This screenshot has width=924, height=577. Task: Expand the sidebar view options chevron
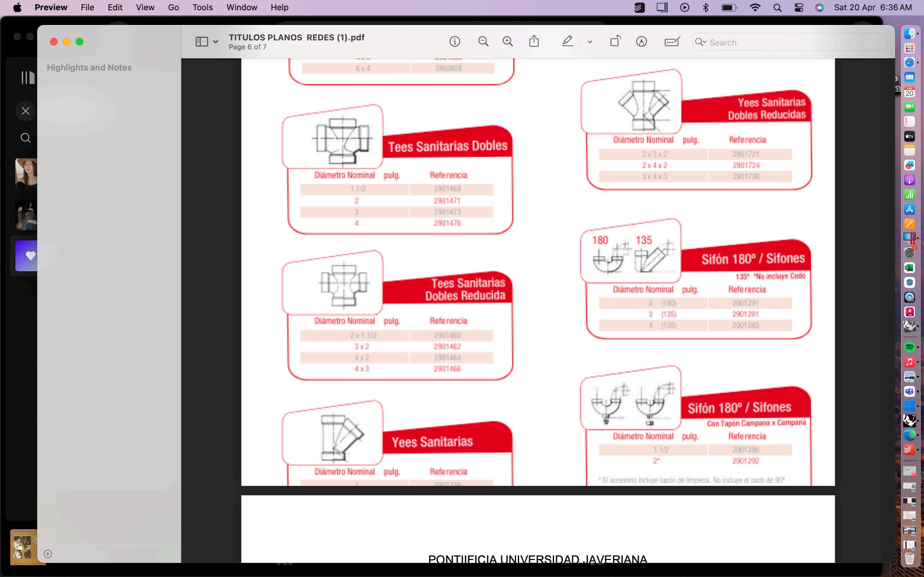point(216,42)
